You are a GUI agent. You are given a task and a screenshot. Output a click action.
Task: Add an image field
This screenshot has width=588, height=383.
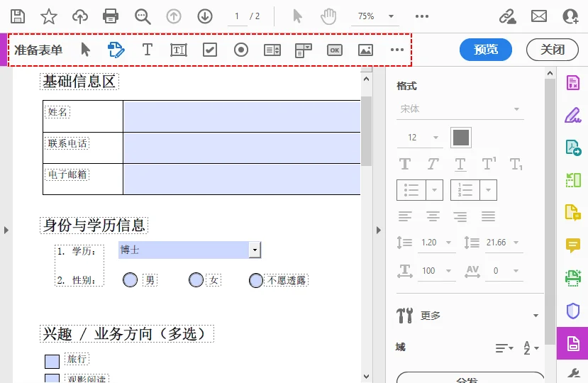[x=365, y=50]
